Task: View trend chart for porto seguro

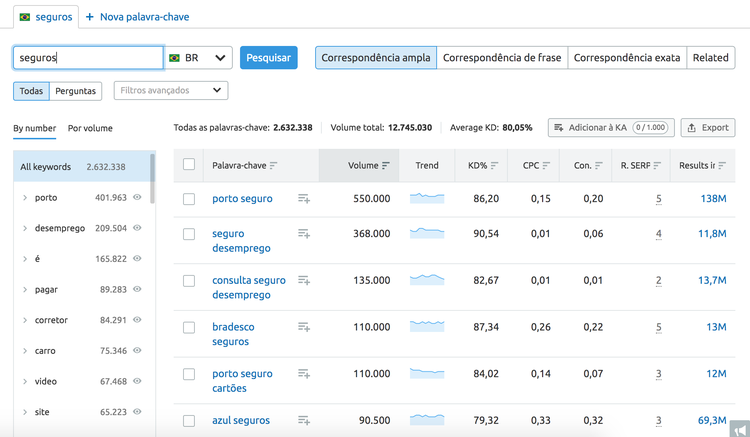Action: click(427, 198)
